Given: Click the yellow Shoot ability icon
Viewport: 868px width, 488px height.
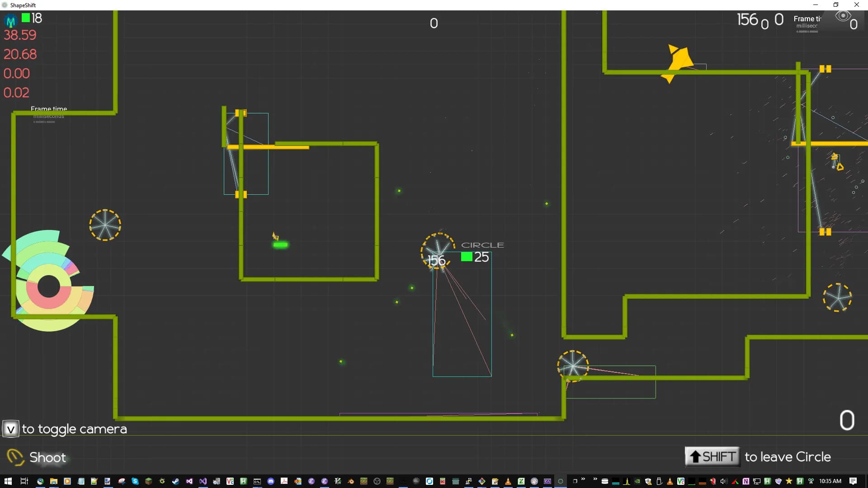Looking at the screenshot, I should pyautogui.click(x=15, y=457).
